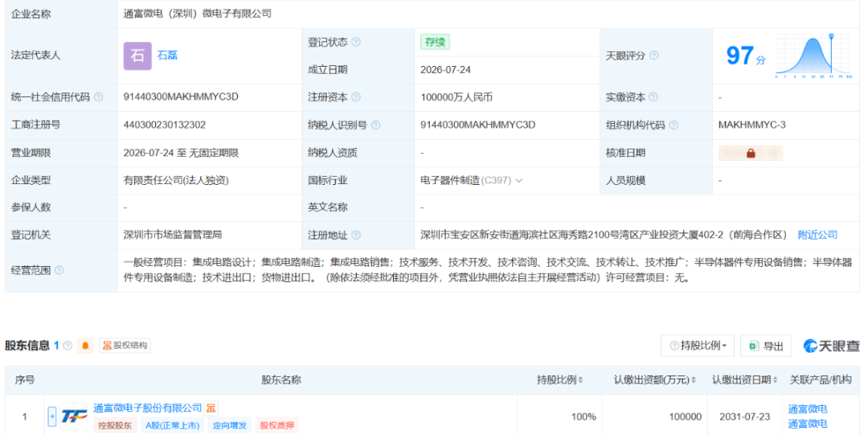Click help icon next to 组织机构代码
This screenshot has height=435, width=868.
[x=674, y=125]
